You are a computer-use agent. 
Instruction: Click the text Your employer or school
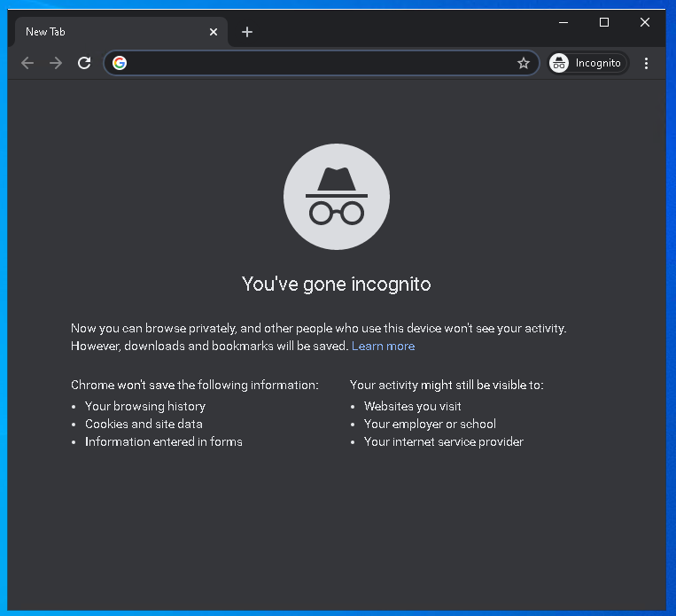pos(430,424)
